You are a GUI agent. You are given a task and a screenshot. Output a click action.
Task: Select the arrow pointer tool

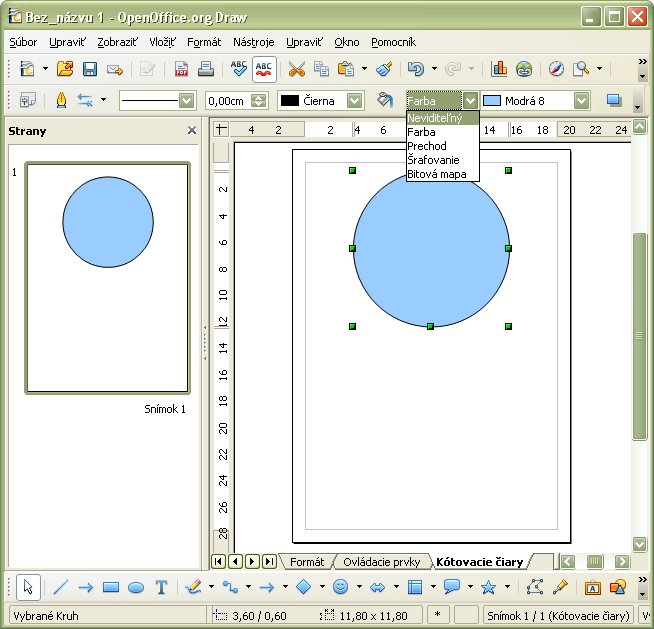click(x=28, y=587)
